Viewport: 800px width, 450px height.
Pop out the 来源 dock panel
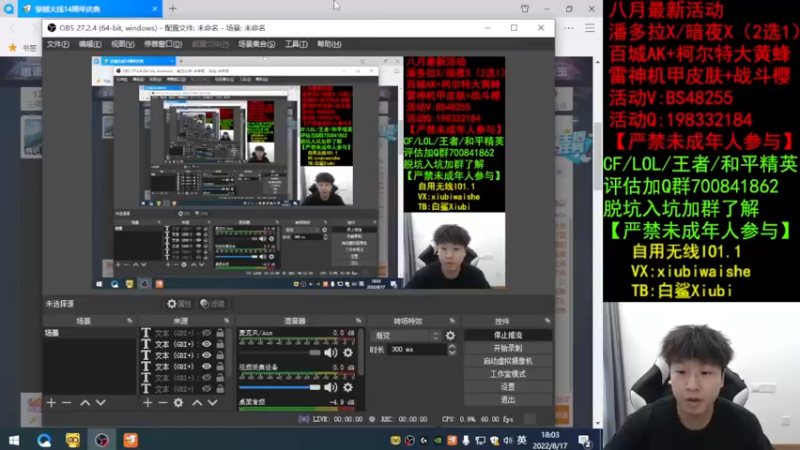pyautogui.click(x=227, y=321)
